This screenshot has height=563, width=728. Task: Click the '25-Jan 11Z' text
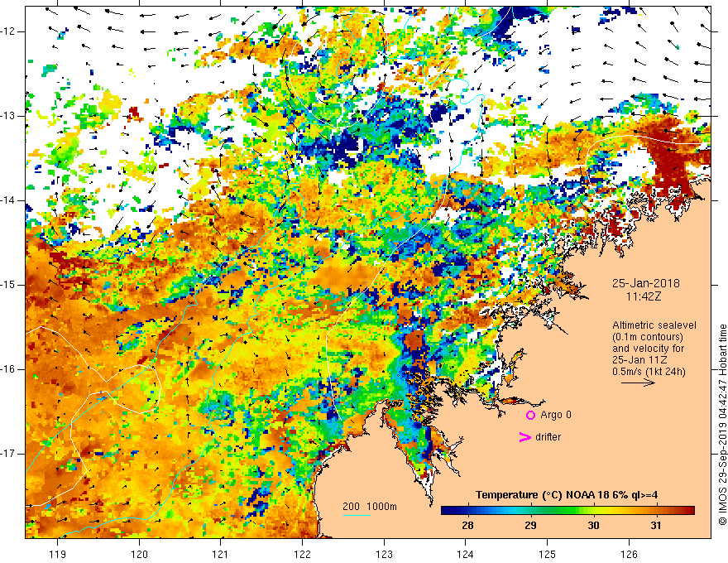coord(639,359)
